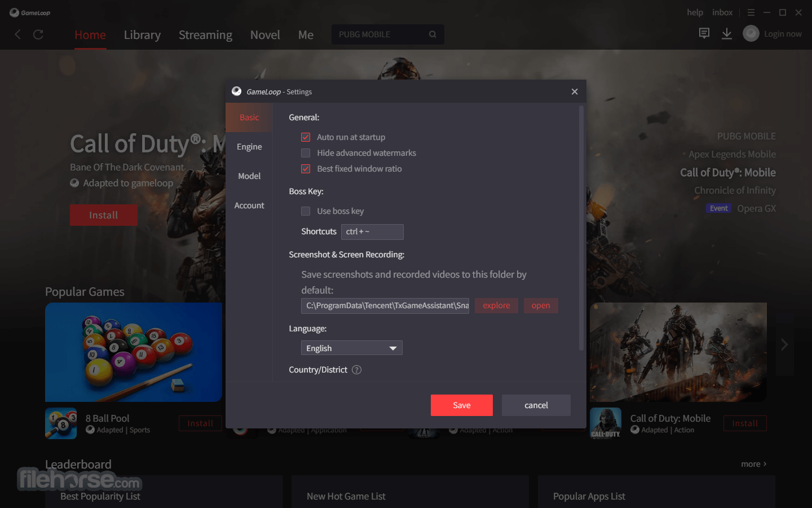Click the open folder button

pos(541,305)
